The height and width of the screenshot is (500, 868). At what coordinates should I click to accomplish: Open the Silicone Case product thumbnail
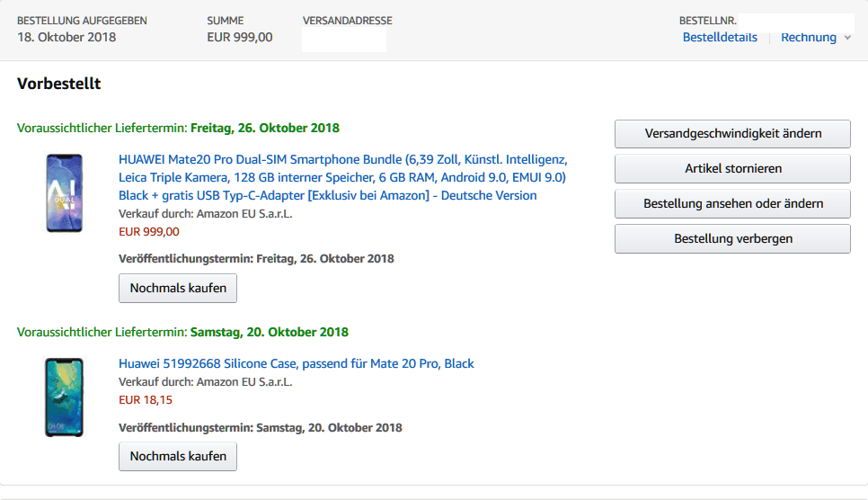coord(64,397)
